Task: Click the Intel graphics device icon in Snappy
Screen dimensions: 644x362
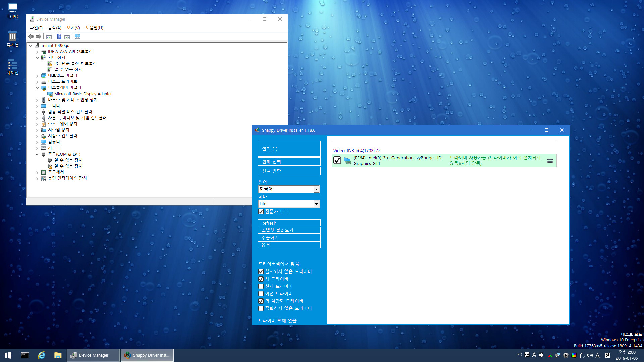Action: [x=347, y=161]
